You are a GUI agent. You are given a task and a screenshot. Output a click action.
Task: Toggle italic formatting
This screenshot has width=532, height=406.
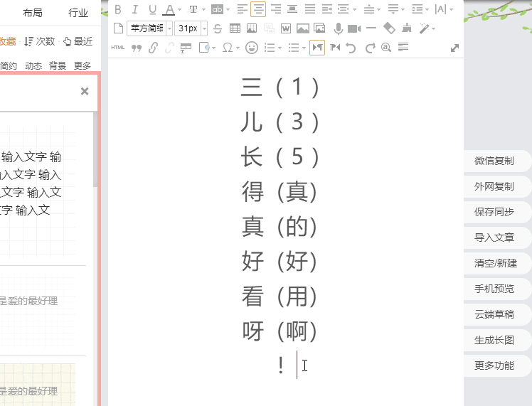tap(135, 9)
